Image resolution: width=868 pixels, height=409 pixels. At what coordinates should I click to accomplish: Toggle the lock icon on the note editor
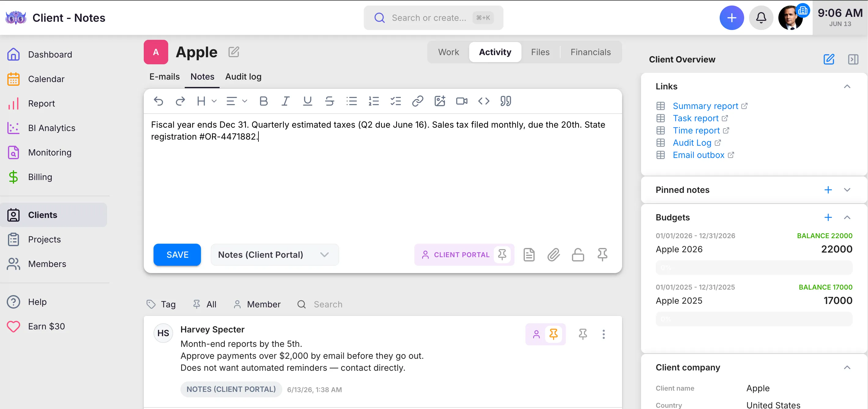(x=578, y=255)
